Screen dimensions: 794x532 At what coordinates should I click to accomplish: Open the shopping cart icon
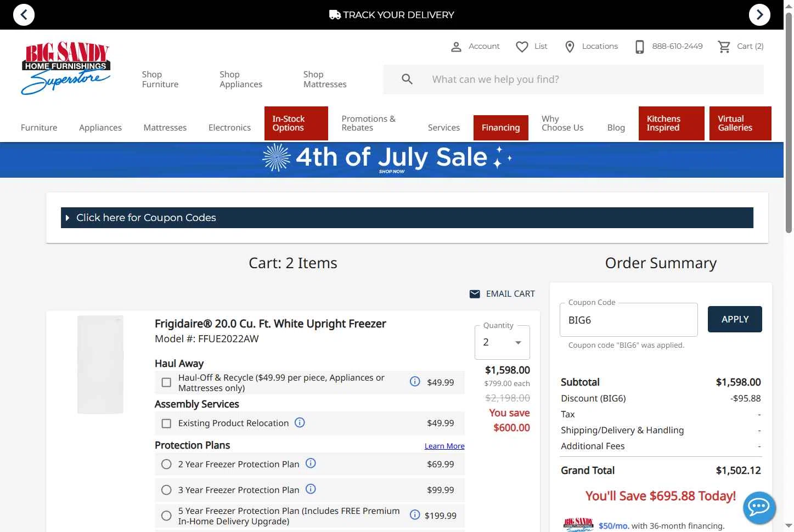pyautogui.click(x=724, y=47)
